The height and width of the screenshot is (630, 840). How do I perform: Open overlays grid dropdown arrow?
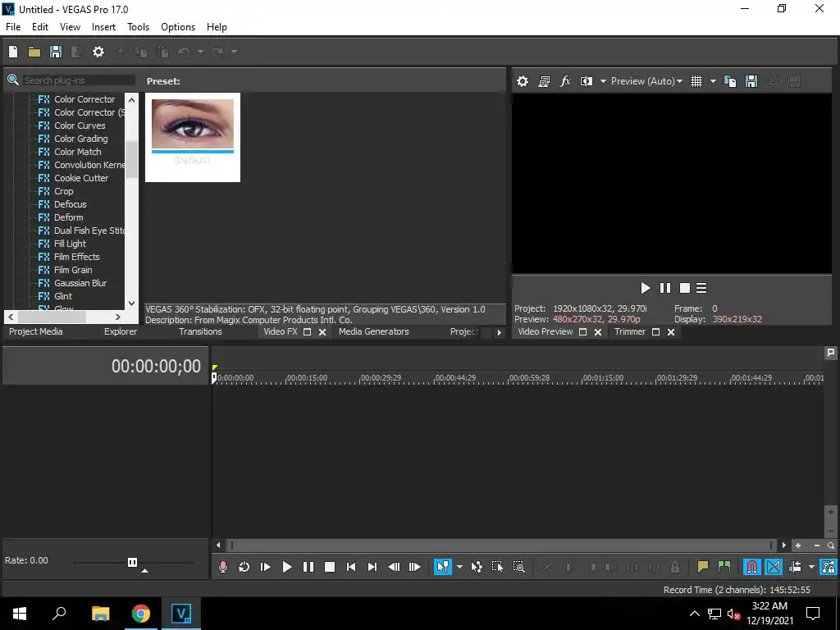pyautogui.click(x=713, y=81)
